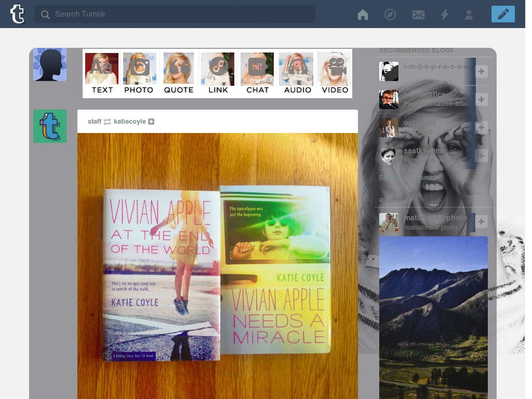Viewport: 532px width, 399px height.
Task: Open the saatkacamk blog avatar
Action: point(389,156)
